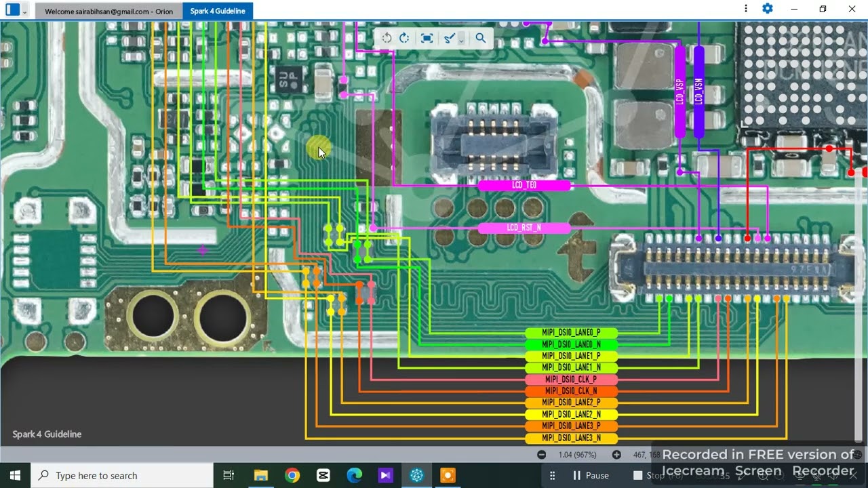This screenshot has width=868, height=488.
Task: Click the SU P chip component
Action: point(290,80)
